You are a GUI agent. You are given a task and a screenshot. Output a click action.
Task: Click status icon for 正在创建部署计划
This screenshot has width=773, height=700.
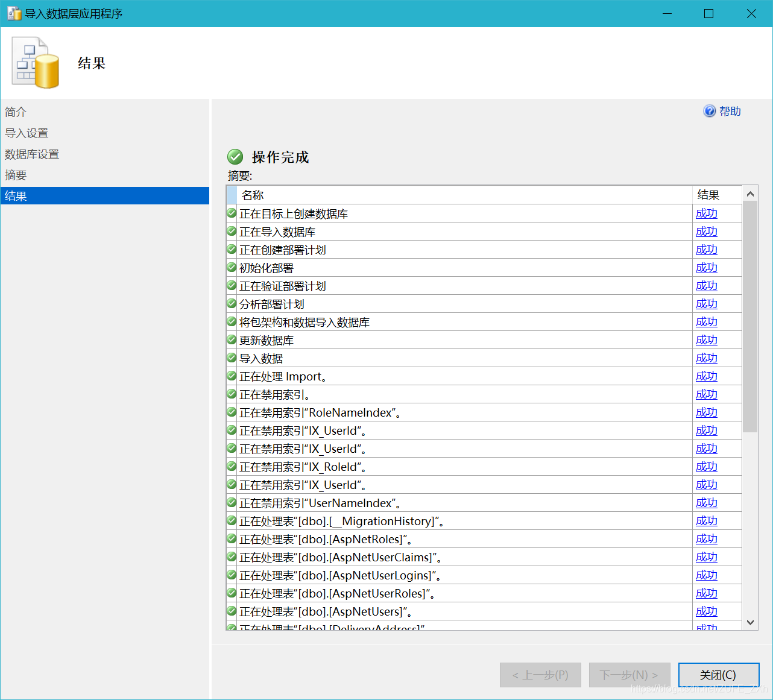232,249
